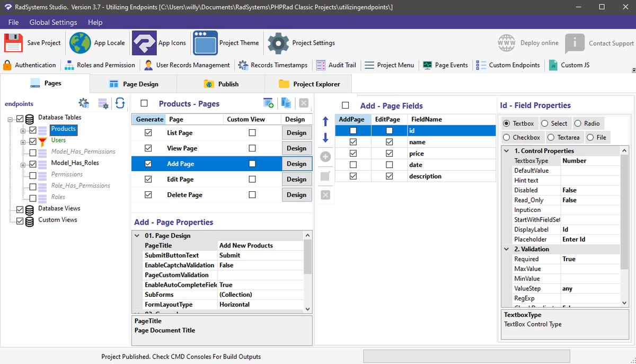636x364 pixels.
Task: Open Authentication padlock toolbar item
Action: pos(29,65)
